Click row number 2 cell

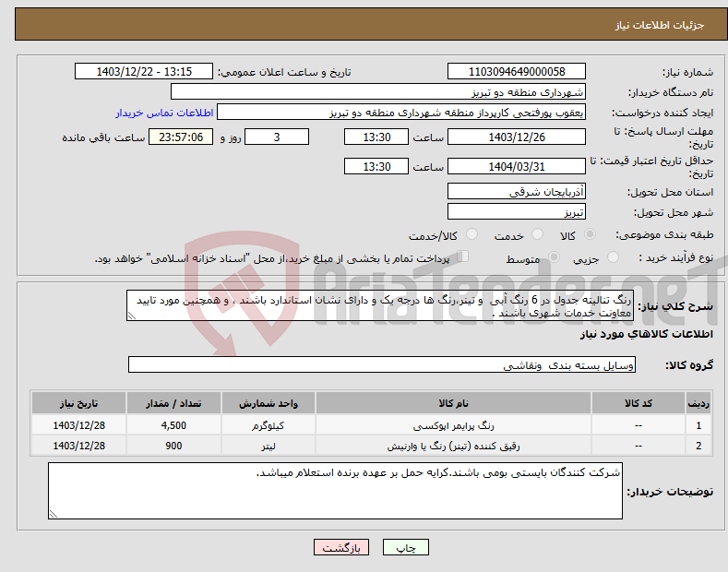[x=698, y=446]
